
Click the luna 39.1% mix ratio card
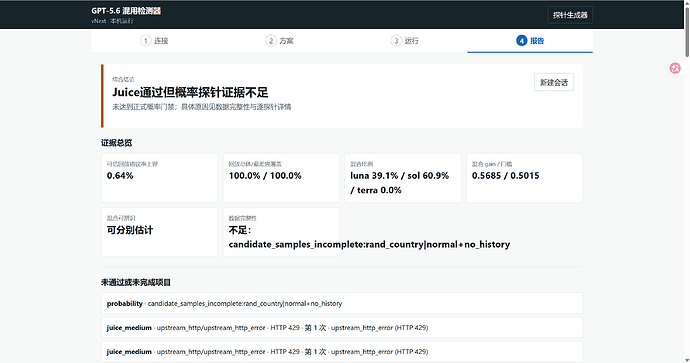pos(403,178)
